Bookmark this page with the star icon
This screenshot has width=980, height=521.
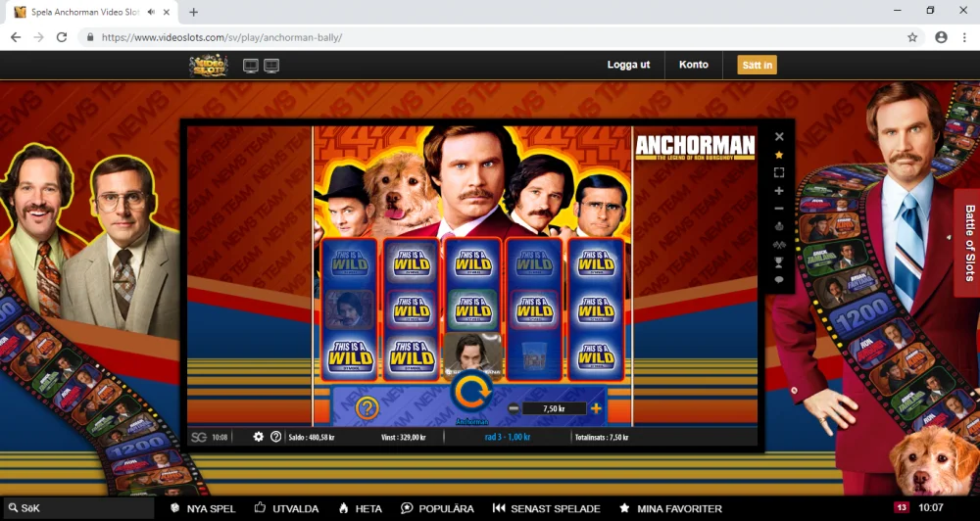point(912,37)
